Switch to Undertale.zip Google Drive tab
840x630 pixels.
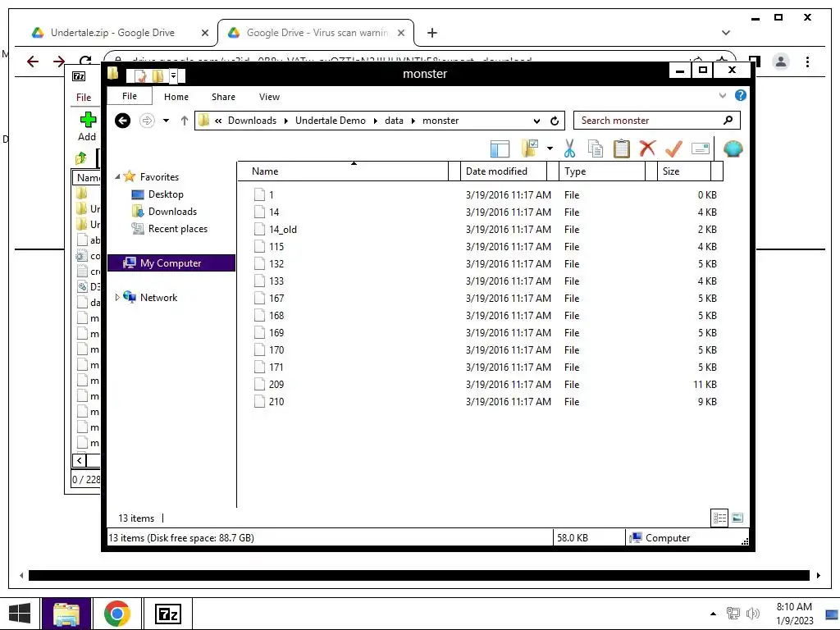coord(112,33)
